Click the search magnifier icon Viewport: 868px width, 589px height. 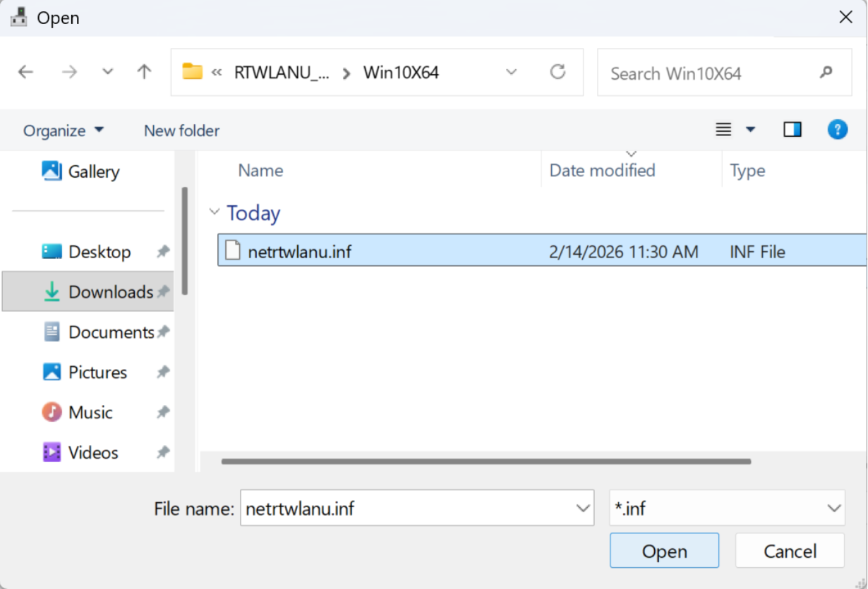(826, 73)
